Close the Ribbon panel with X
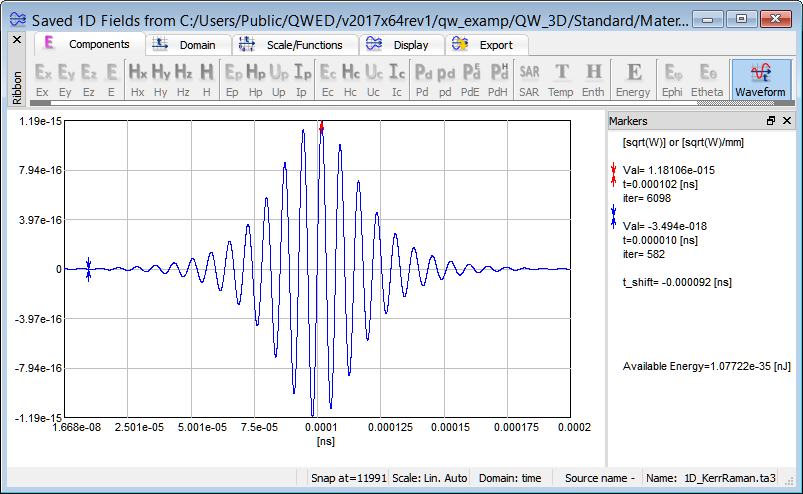Viewport: 803px width, 494px height. click(x=16, y=39)
